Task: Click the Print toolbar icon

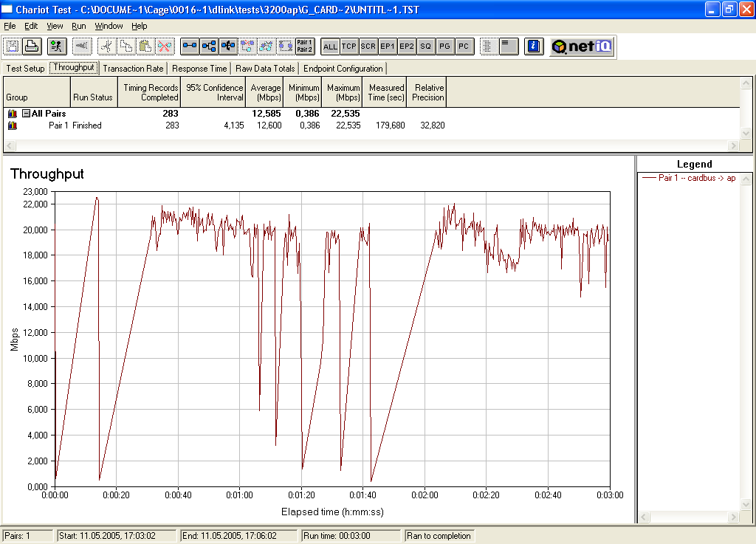Action: click(x=32, y=47)
